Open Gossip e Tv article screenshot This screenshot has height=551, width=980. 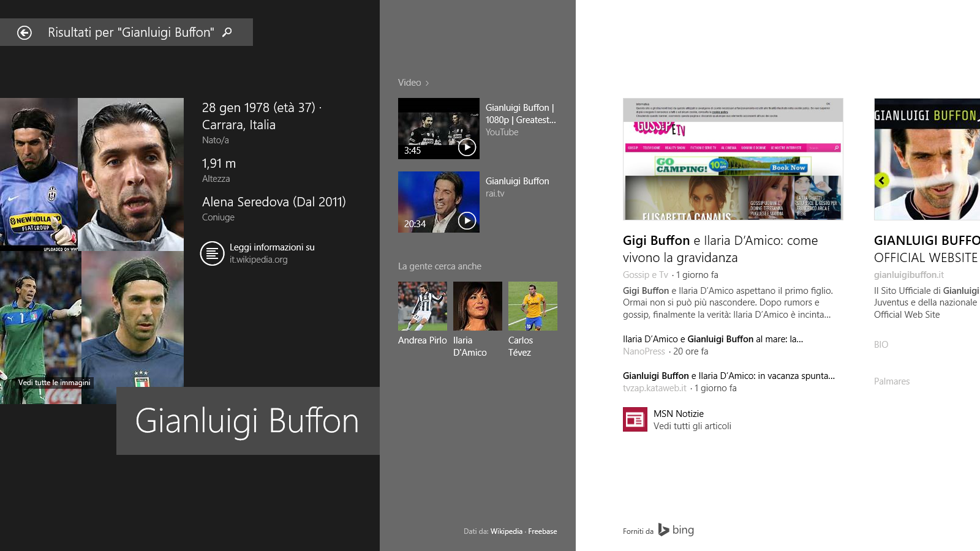click(733, 159)
